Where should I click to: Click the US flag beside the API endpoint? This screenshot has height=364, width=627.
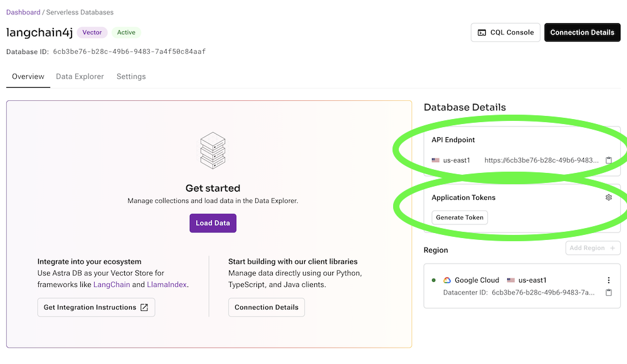(436, 160)
